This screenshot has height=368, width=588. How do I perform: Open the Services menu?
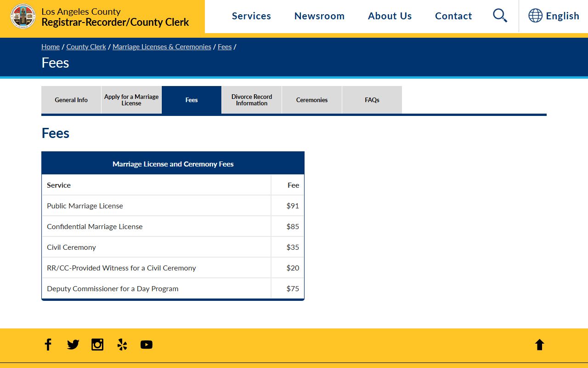(x=251, y=16)
